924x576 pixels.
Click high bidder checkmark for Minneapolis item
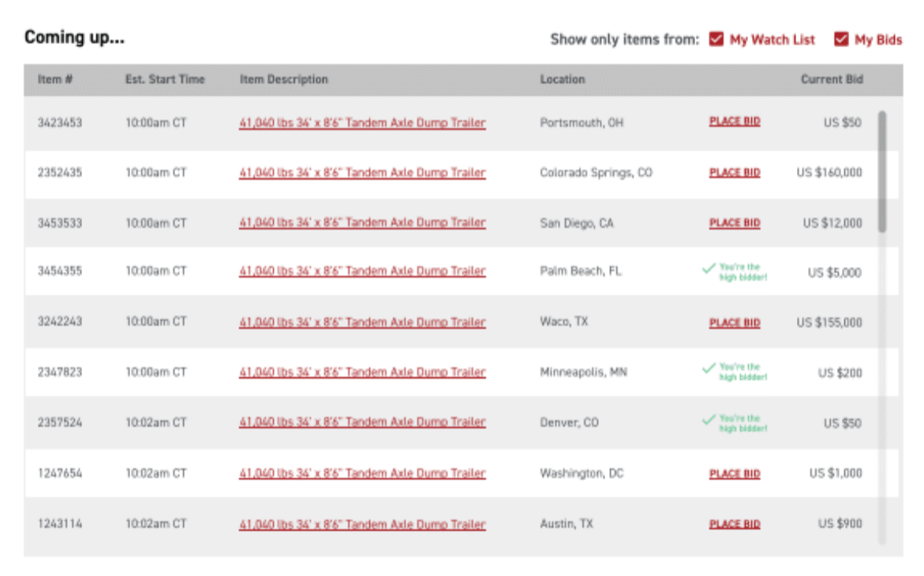[x=709, y=369]
